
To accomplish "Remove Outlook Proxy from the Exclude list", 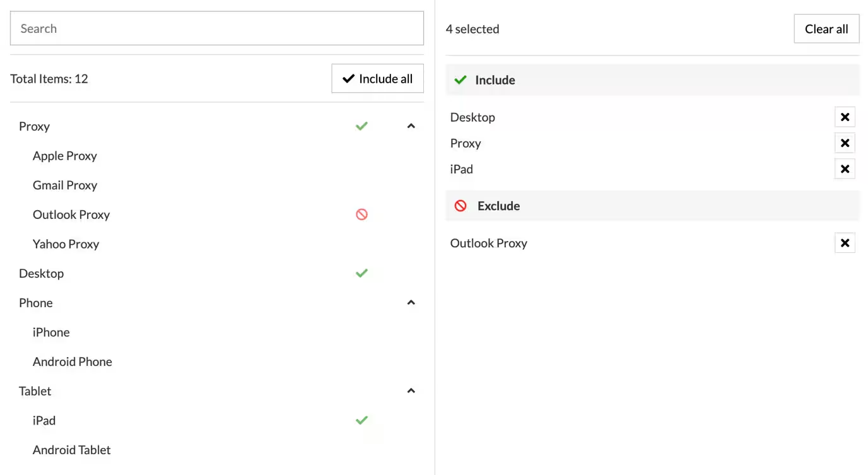I will 845,243.
